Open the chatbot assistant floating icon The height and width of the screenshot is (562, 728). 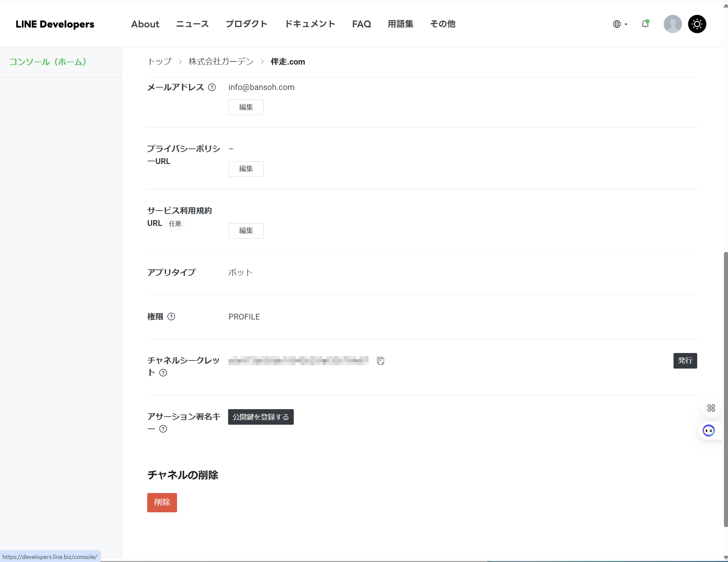click(x=708, y=431)
